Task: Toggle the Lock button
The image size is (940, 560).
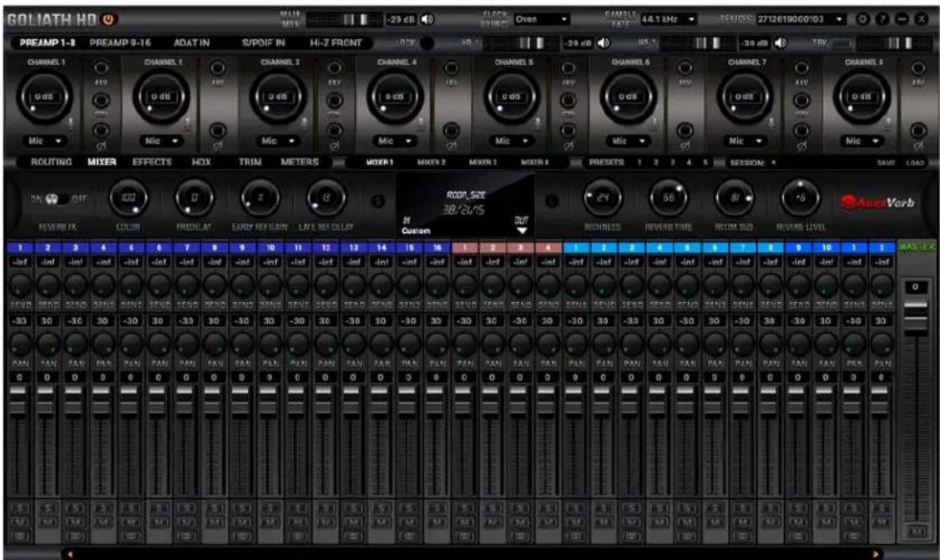Action: (x=427, y=43)
